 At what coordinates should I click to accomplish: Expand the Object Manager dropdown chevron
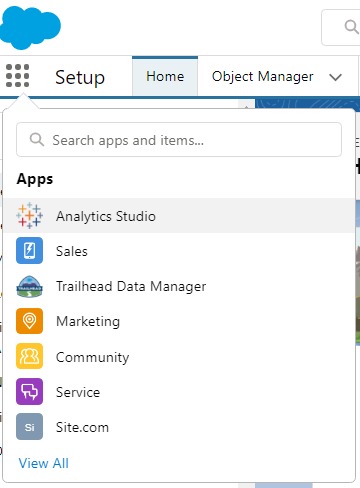click(335, 77)
